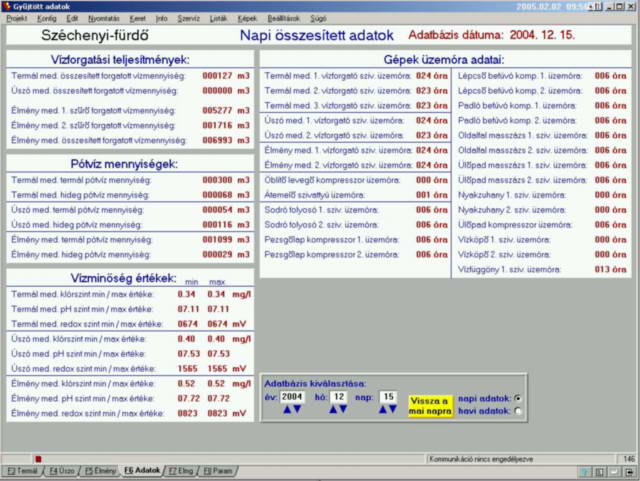Click the Sodró folyosó 1. sziv. üzemóra label
Screen dimensions: 640x481
[x=321, y=210]
